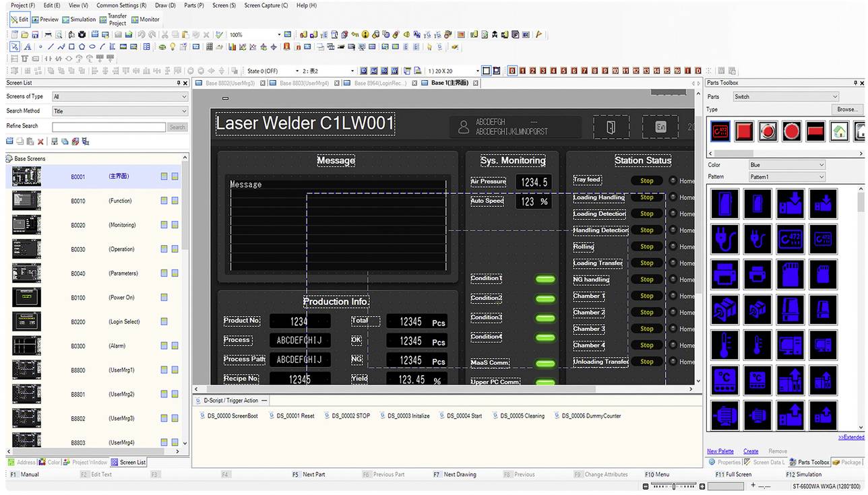Open the Properties tab at bottom right
The image size is (868, 495).
(x=724, y=463)
